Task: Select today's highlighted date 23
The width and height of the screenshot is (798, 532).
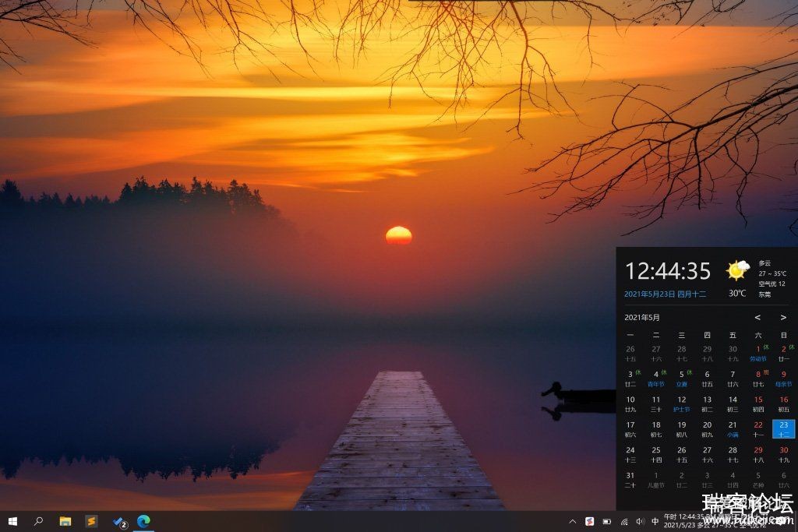Action: pyautogui.click(x=784, y=428)
